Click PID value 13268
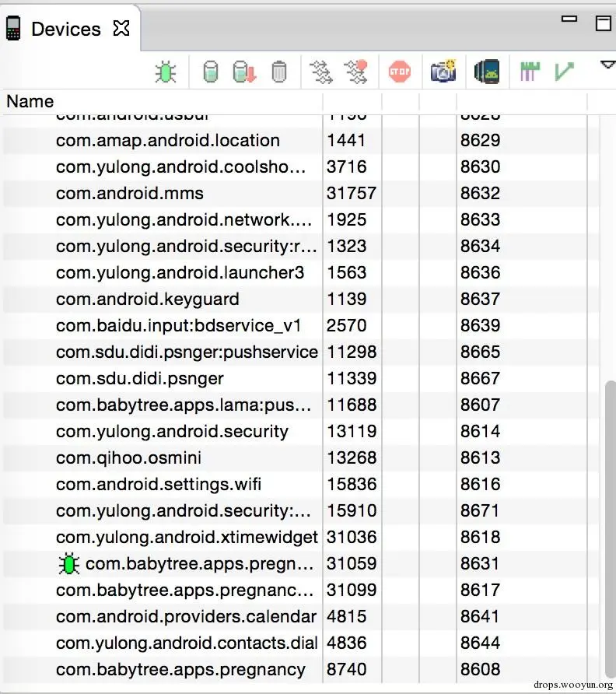The height and width of the screenshot is (694, 616). [x=352, y=458]
